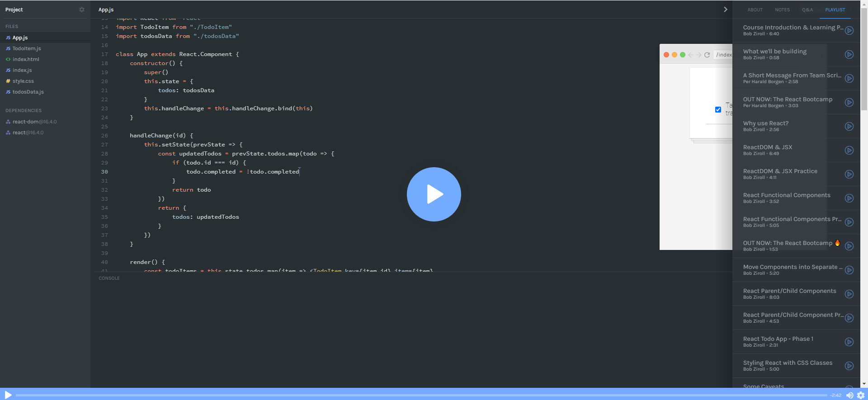
Task: Click the yellow dot in preview browser
Action: (x=675, y=55)
